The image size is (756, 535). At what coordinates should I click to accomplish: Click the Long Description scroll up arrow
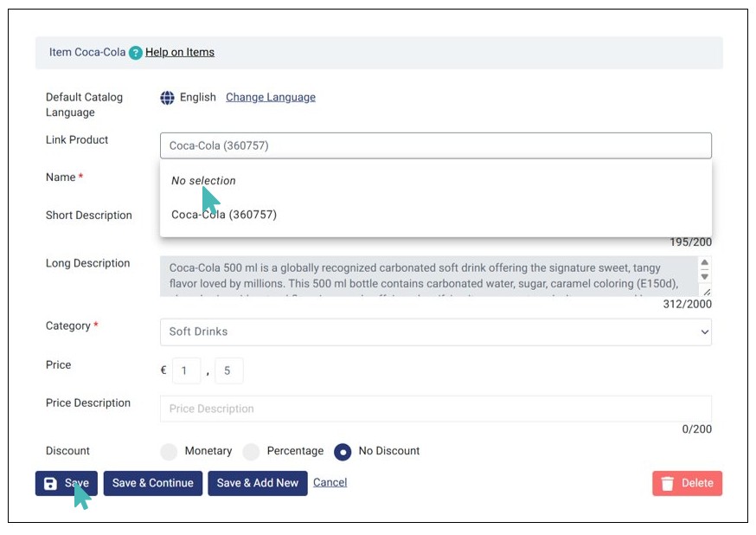[704, 262]
